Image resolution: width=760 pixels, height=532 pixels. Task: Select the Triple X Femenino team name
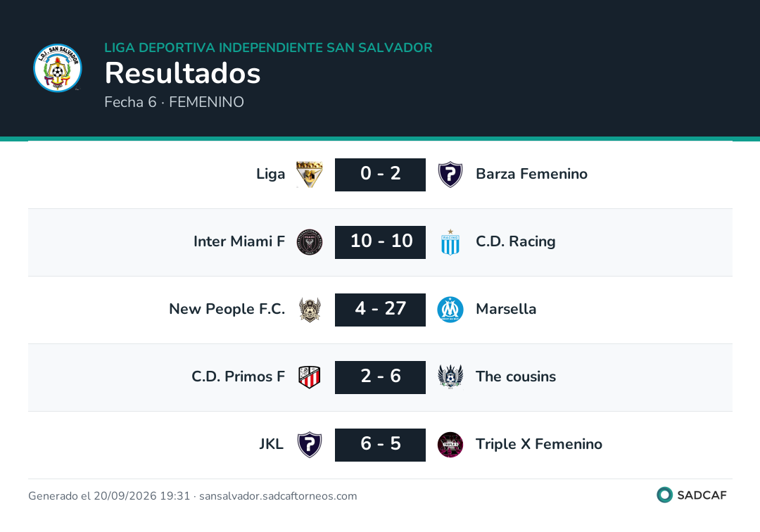tap(538, 444)
